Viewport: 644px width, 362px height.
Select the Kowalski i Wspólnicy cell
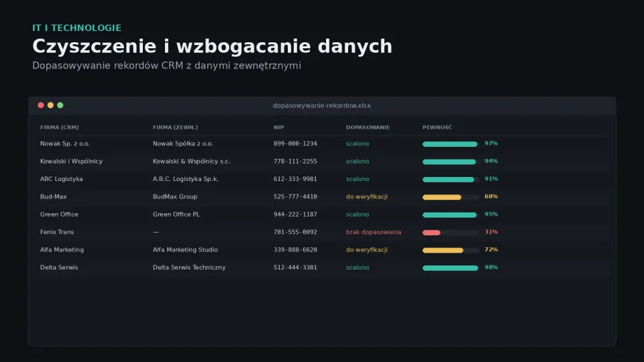(72, 162)
